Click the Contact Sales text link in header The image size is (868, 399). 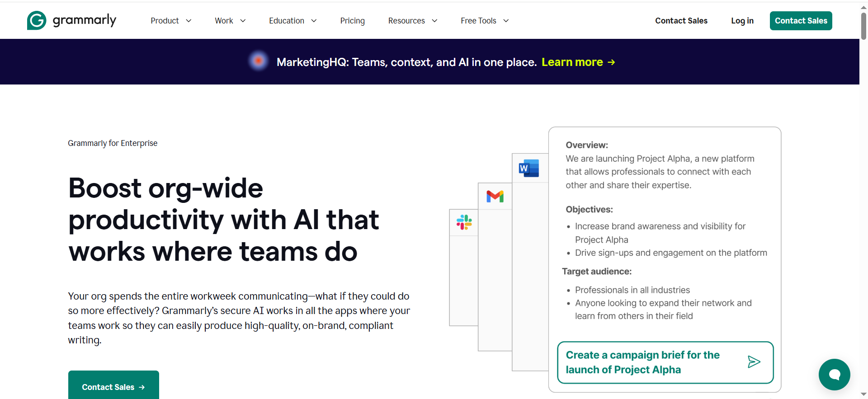[681, 21]
